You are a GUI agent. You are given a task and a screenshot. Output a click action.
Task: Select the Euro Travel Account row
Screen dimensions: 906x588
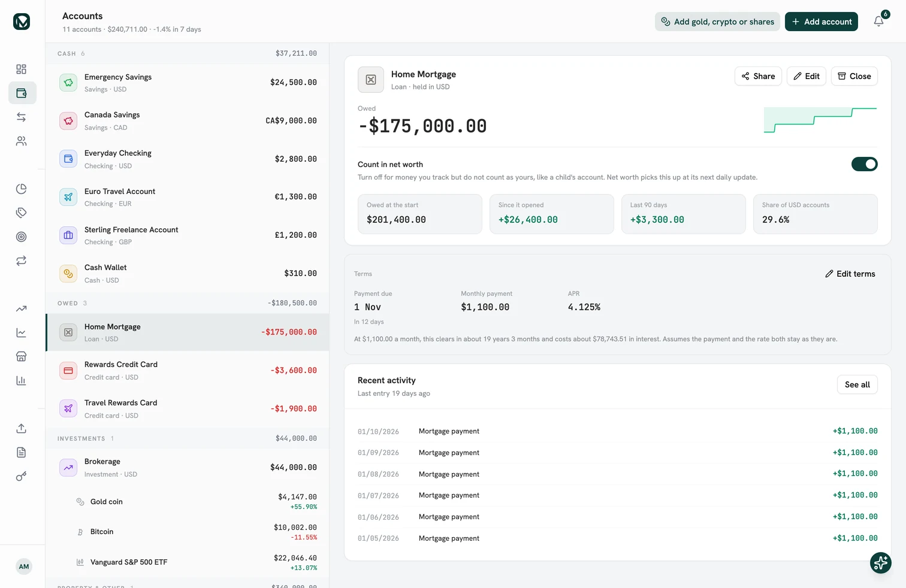coord(188,197)
